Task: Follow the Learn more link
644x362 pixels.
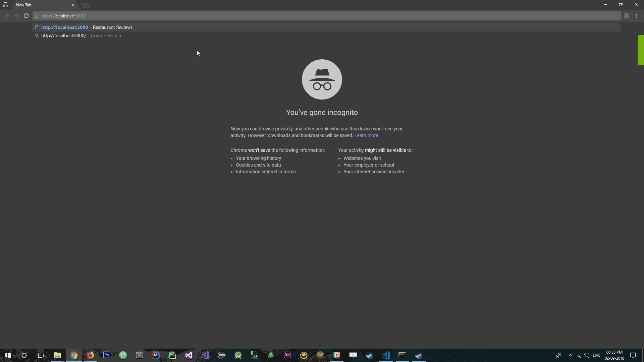Action: 366,135
